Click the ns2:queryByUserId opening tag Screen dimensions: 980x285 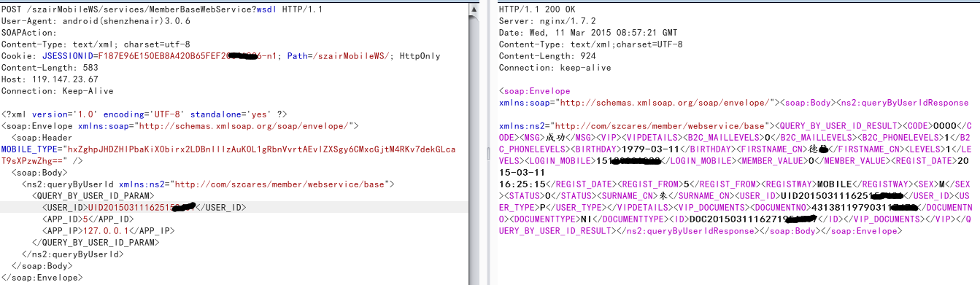point(209,184)
